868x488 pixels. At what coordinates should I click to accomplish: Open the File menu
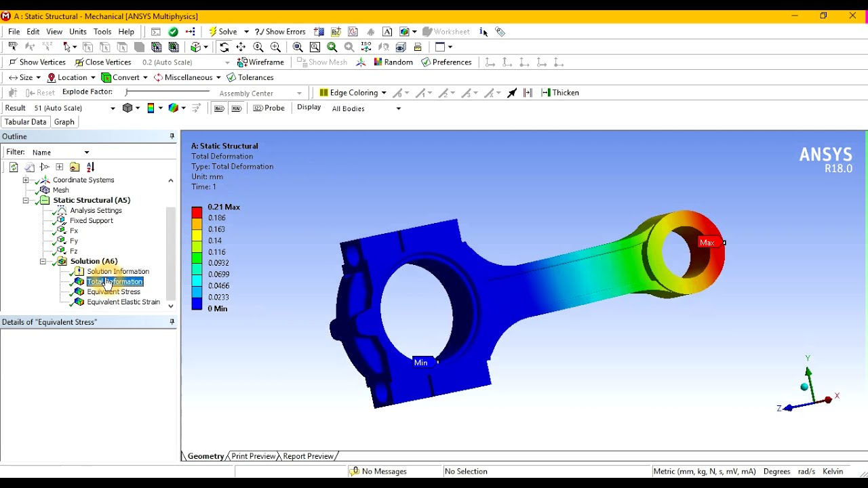coord(14,32)
